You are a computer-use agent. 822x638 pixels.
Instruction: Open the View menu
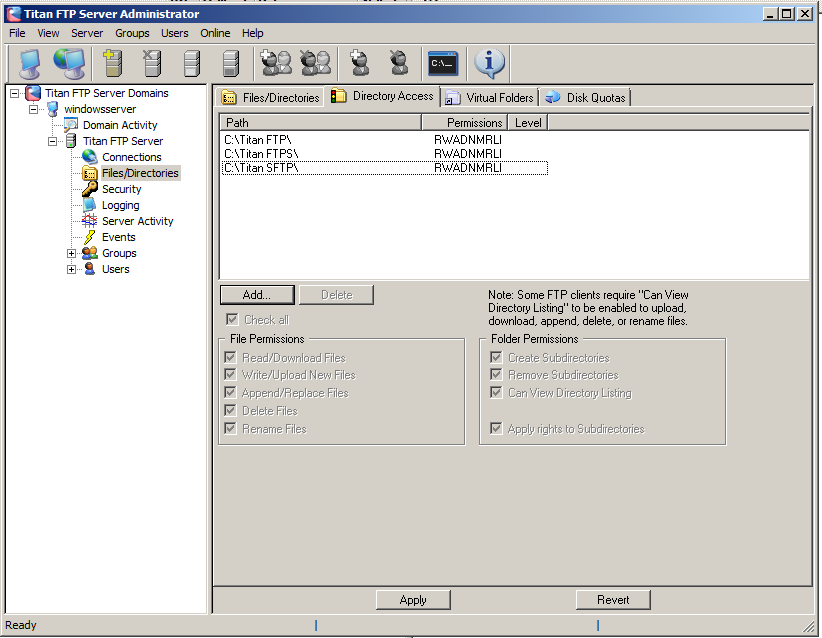click(x=48, y=33)
